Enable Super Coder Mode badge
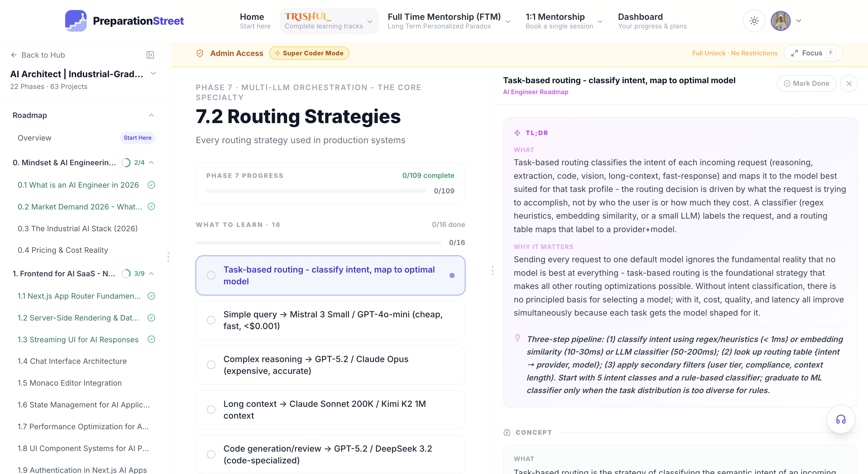 tap(309, 53)
